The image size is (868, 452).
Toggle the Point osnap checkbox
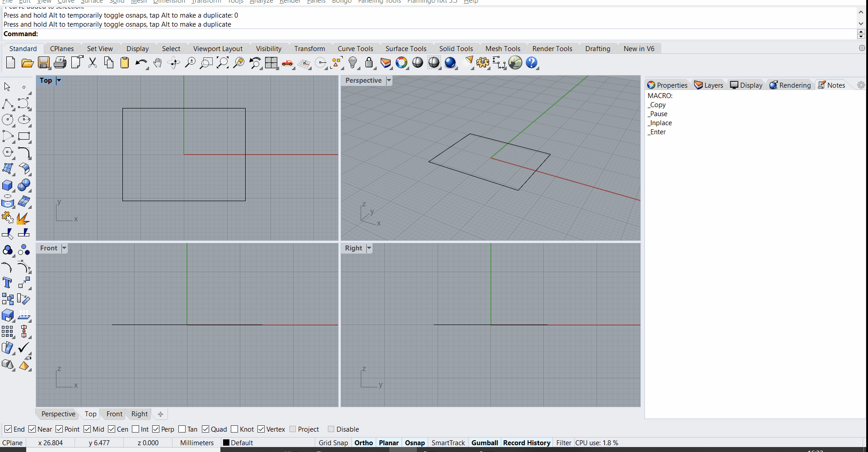[59, 429]
